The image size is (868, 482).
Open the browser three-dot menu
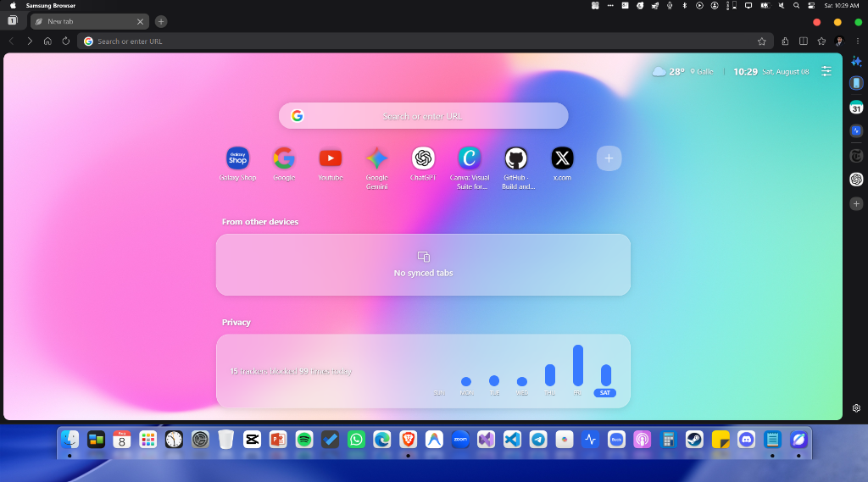point(858,42)
